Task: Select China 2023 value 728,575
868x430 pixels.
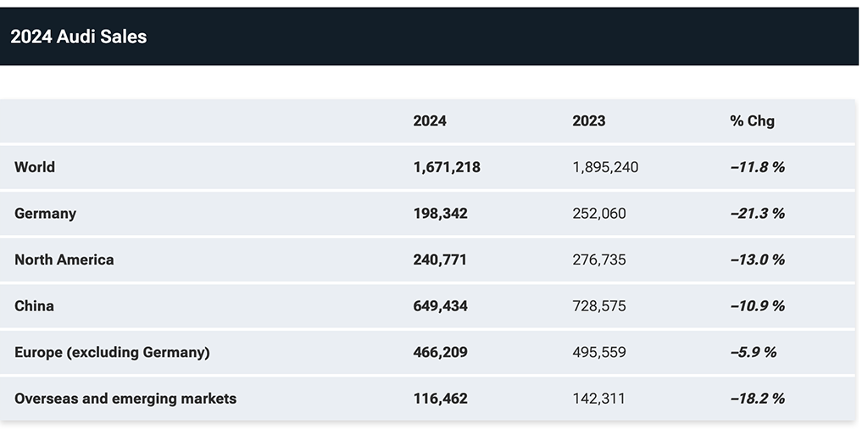Action: [599, 306]
